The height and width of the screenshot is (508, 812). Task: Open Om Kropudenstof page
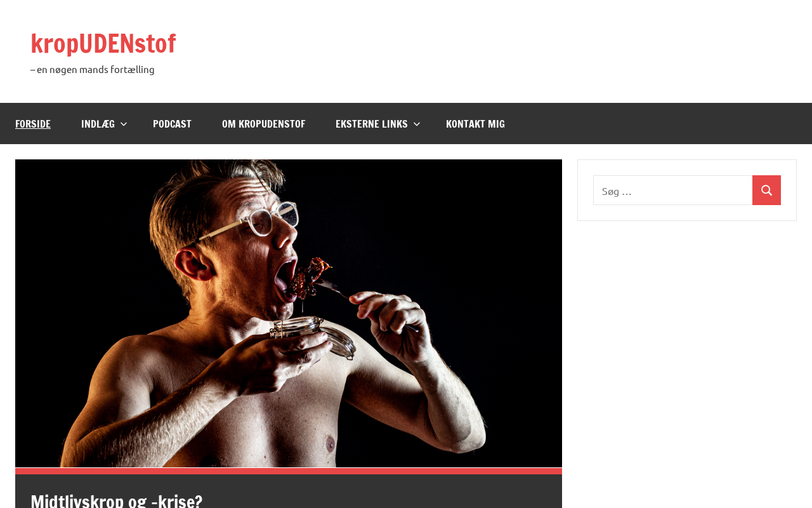coord(263,124)
